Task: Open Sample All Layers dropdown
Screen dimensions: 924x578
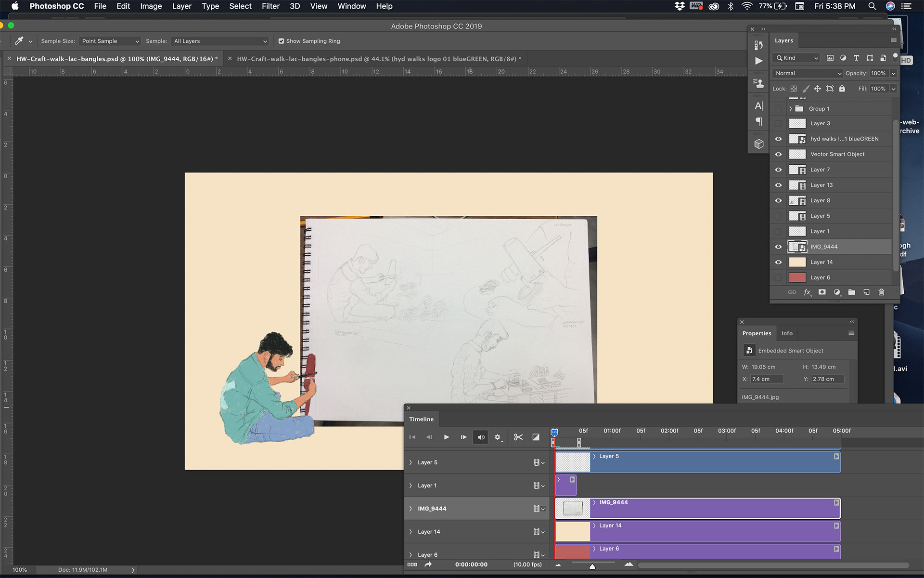Action: point(220,41)
